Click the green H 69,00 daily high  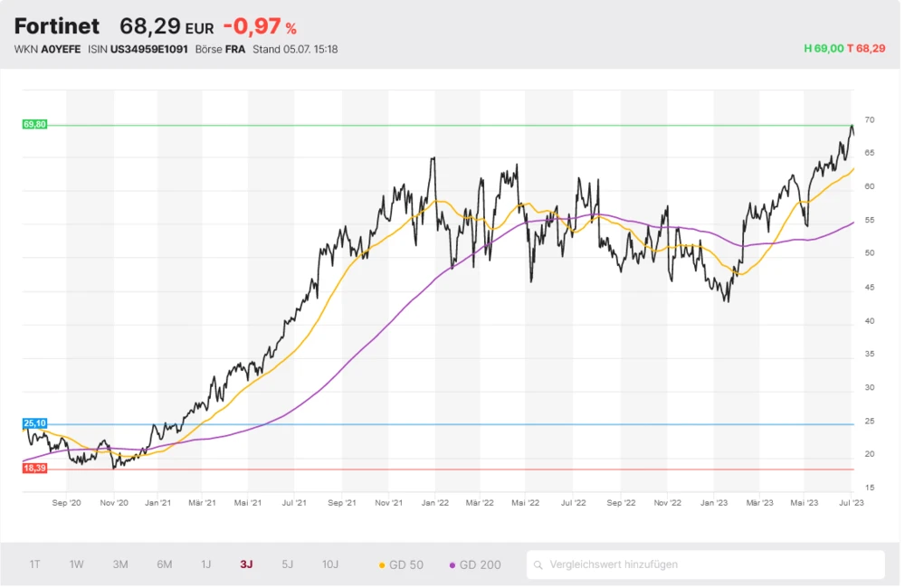pyautogui.click(x=824, y=49)
